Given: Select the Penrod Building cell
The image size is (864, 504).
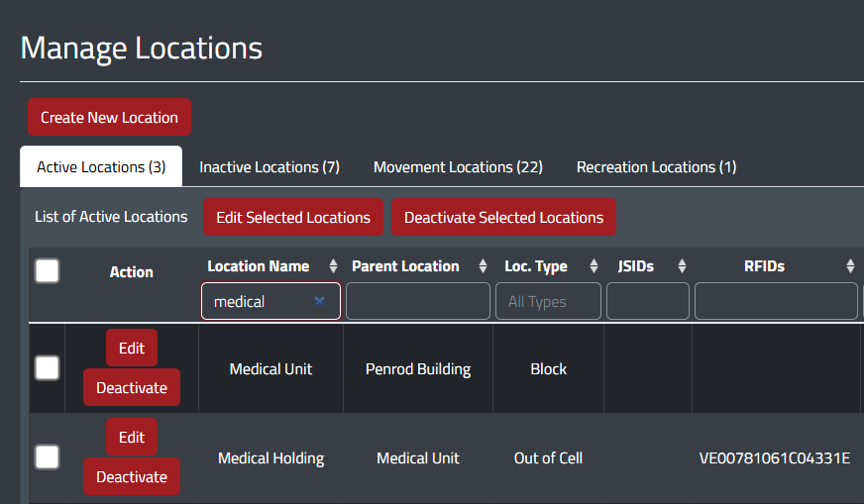Looking at the screenshot, I should tap(418, 369).
